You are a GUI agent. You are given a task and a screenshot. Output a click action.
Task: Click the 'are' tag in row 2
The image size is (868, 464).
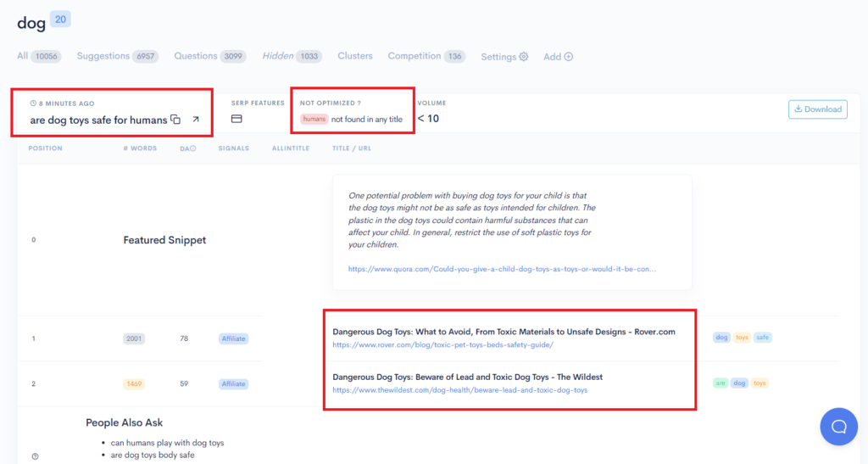pyautogui.click(x=721, y=383)
